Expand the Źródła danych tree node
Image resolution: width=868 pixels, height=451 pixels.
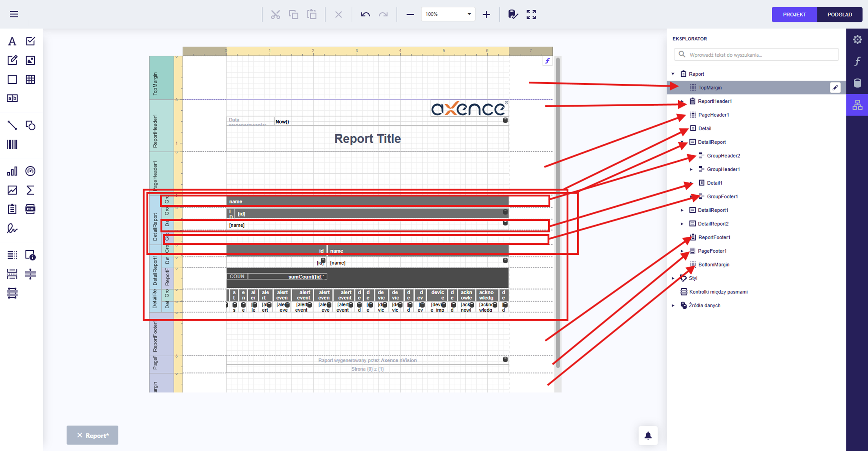coord(673,305)
